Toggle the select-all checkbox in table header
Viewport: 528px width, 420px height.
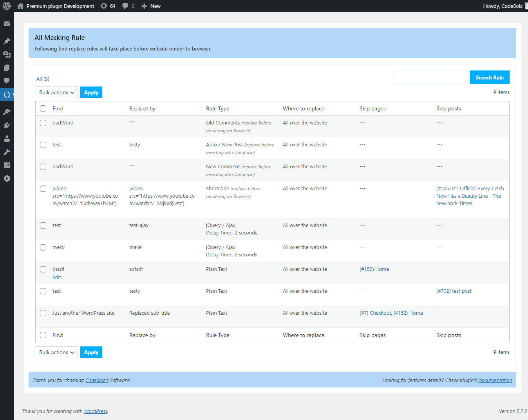(x=43, y=108)
